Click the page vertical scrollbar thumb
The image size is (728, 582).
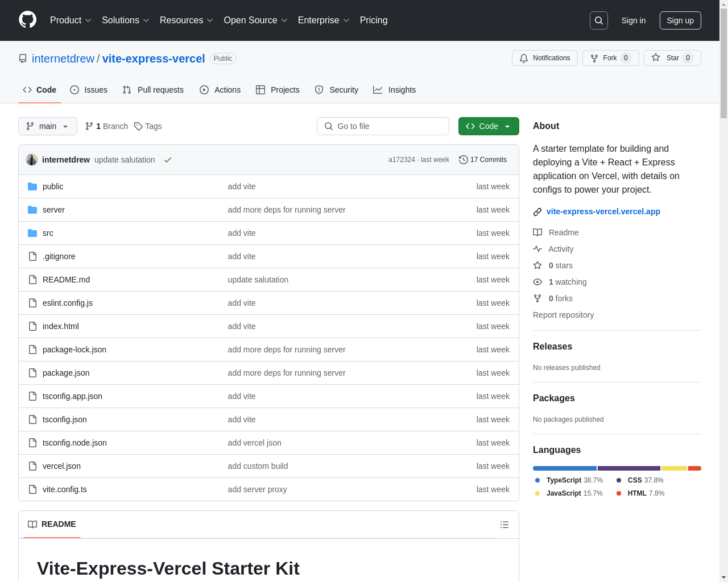(723, 63)
